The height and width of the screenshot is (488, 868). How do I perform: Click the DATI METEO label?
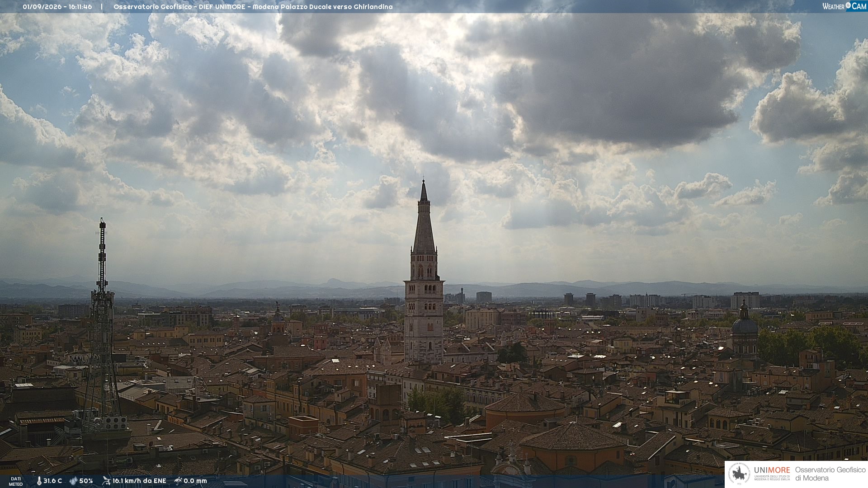tap(16, 482)
